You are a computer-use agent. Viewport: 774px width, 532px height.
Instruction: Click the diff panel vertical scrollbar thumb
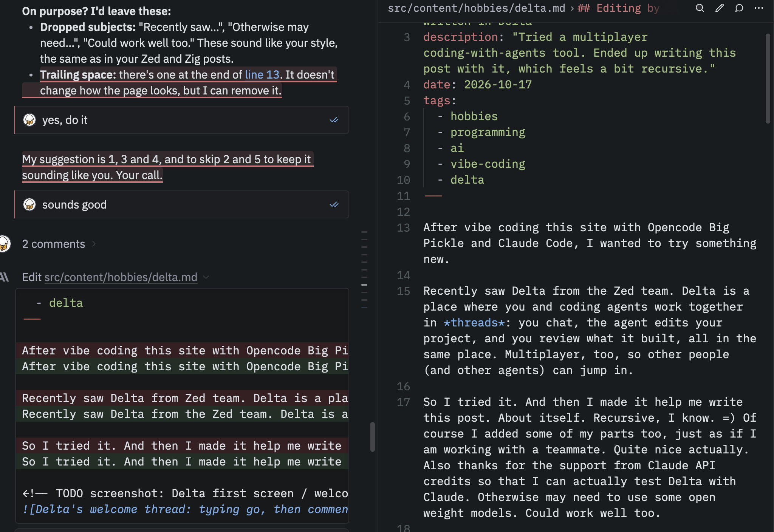[373, 437]
